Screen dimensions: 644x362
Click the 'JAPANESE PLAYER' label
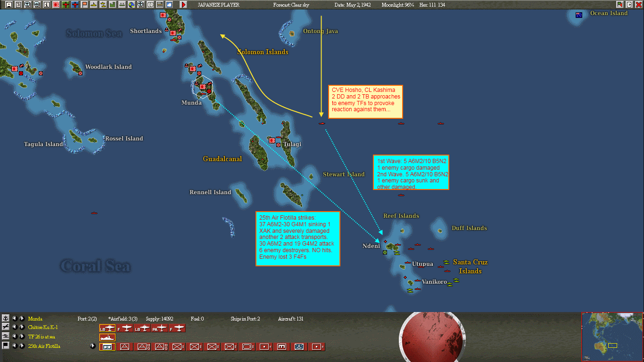[x=218, y=5]
